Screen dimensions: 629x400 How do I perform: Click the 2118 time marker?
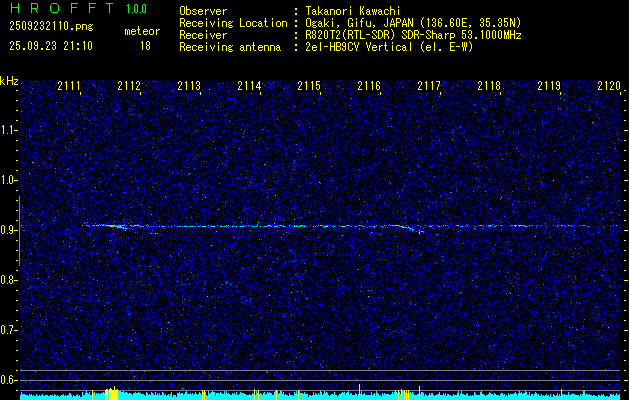(489, 85)
